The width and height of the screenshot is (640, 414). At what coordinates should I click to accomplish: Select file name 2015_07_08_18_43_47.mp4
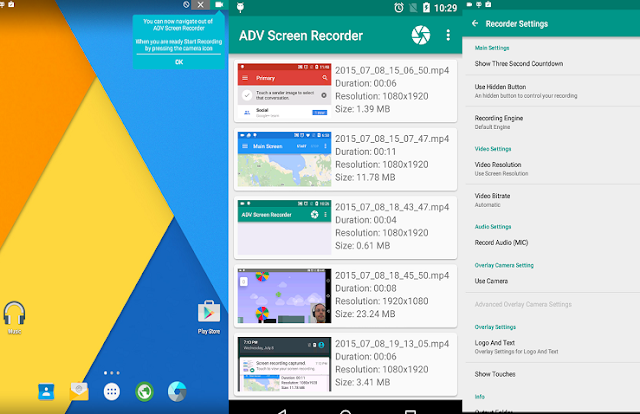tap(392, 207)
